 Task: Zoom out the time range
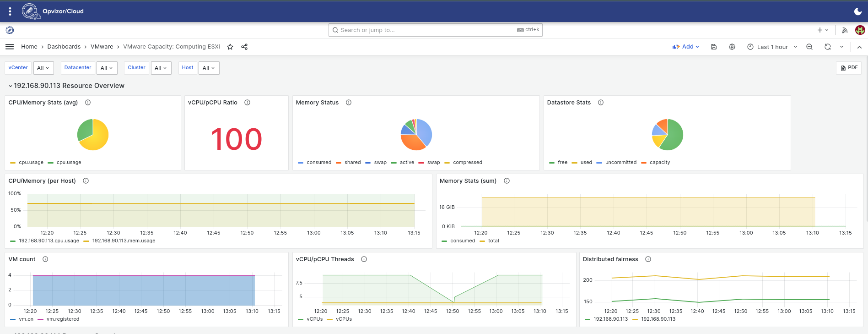point(809,47)
